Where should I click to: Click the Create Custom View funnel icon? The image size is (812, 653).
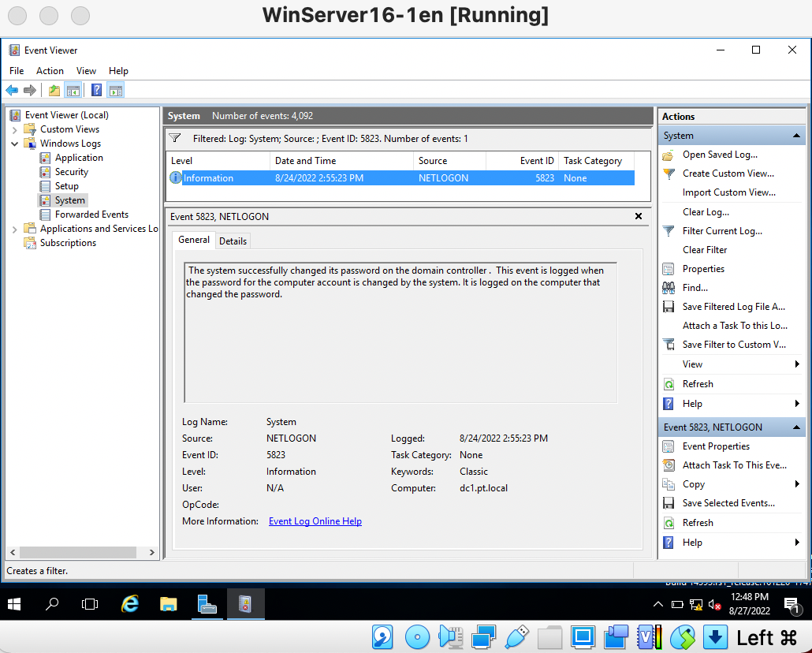[669, 174]
